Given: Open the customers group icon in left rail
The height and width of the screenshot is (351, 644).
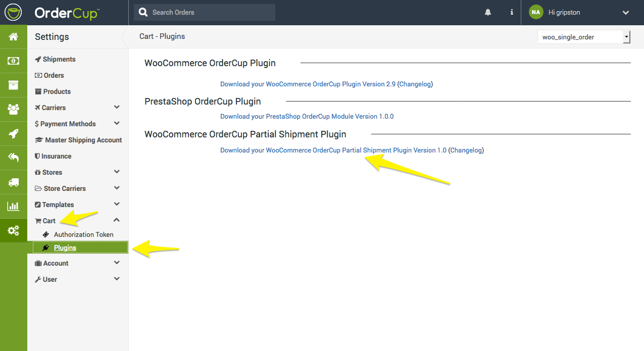Looking at the screenshot, I should coord(14,109).
